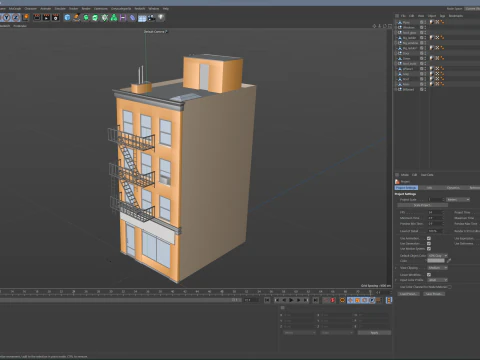
Task: Click the green Subdivision Surface icon
Action: click(86, 17)
